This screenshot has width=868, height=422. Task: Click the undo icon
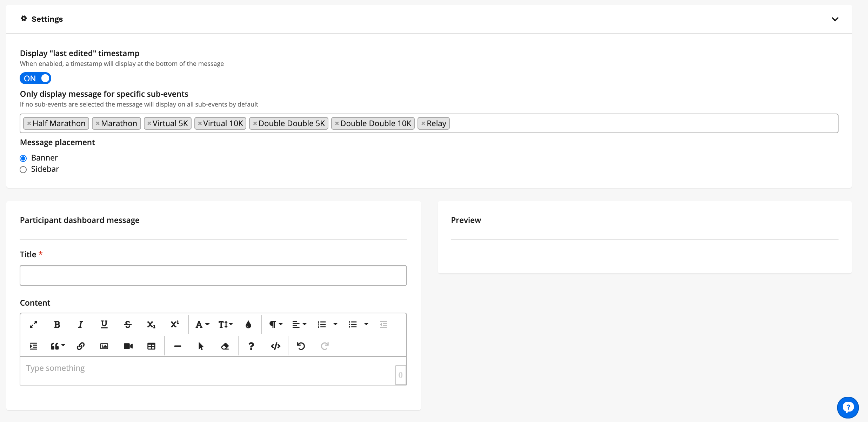tap(301, 346)
